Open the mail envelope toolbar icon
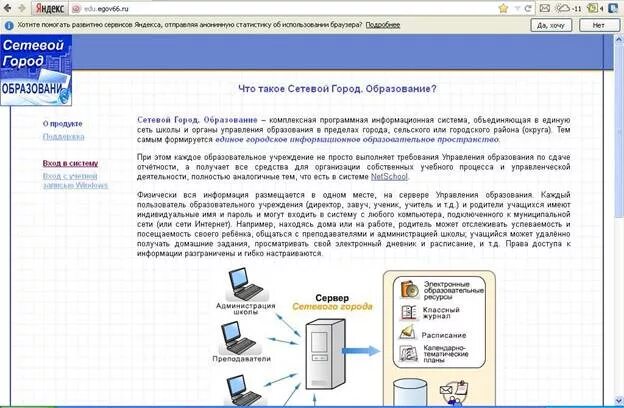This screenshot has width=624, height=408. coord(545,8)
